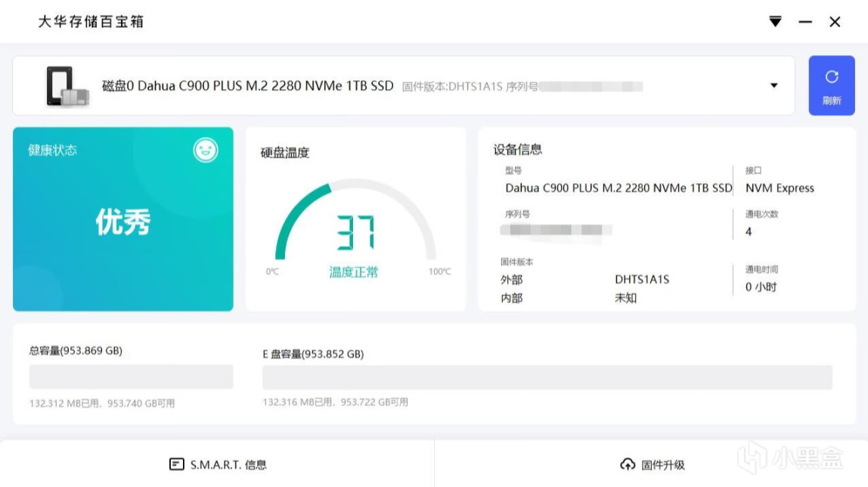This screenshot has width=868, height=487.
Task: Select the Dahua C900 PLUS disk entry
Action: (x=247, y=86)
